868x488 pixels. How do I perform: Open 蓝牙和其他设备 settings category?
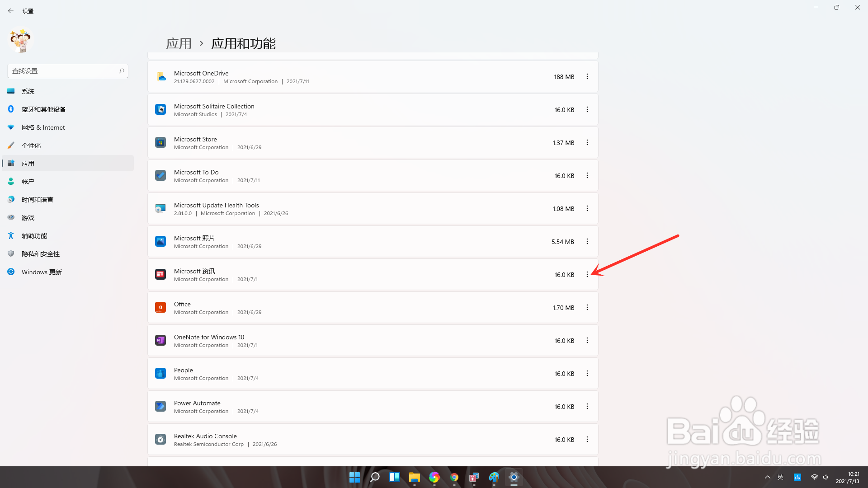coord(68,109)
